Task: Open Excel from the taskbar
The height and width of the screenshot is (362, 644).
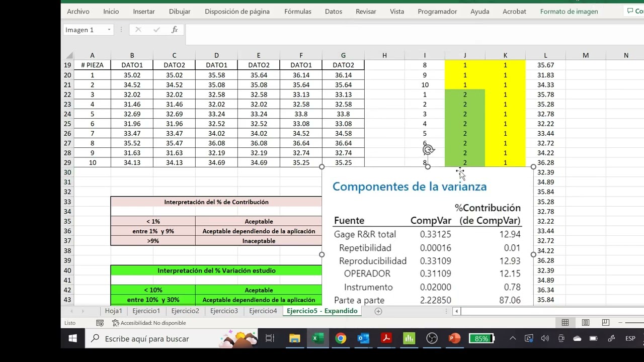Action: pyautogui.click(x=317, y=338)
